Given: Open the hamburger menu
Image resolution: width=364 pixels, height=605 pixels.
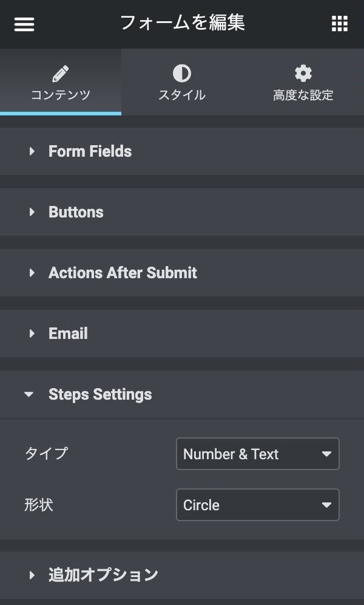Looking at the screenshot, I should point(24,24).
